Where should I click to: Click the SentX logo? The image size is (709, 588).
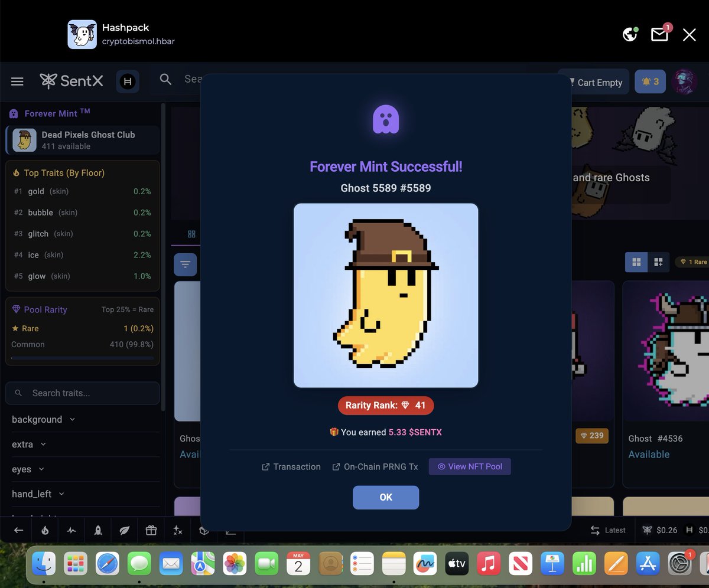coord(71,81)
